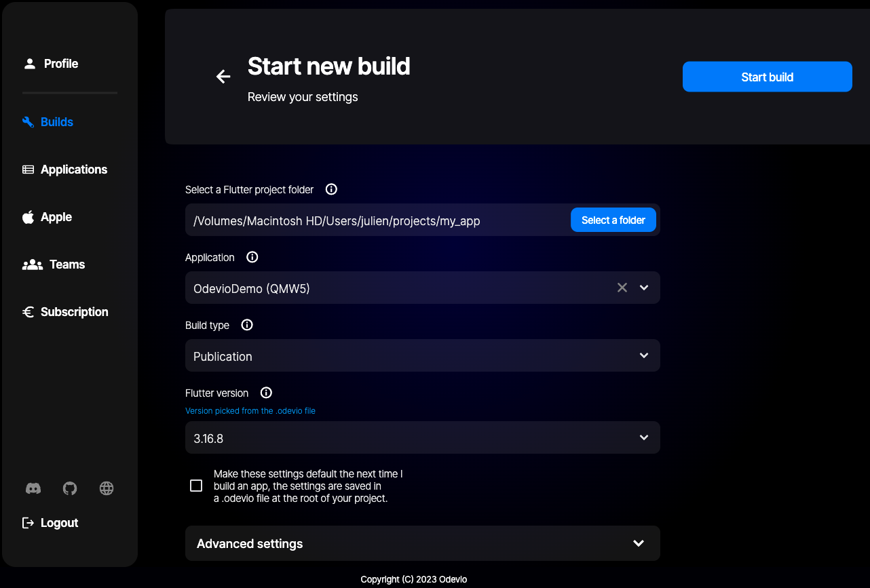Click info icon next to Flutter version
Viewport: 870px width, 588px height.
[266, 393]
